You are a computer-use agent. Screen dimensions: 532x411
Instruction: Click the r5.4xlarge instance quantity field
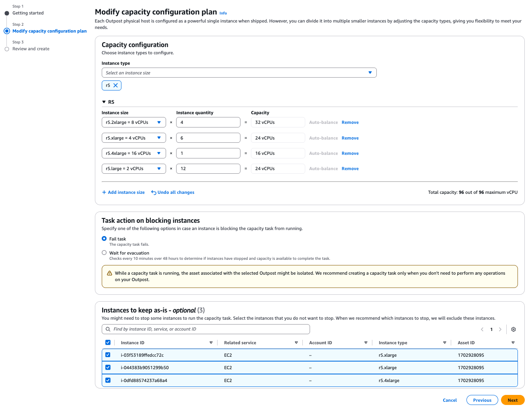pyautogui.click(x=208, y=153)
